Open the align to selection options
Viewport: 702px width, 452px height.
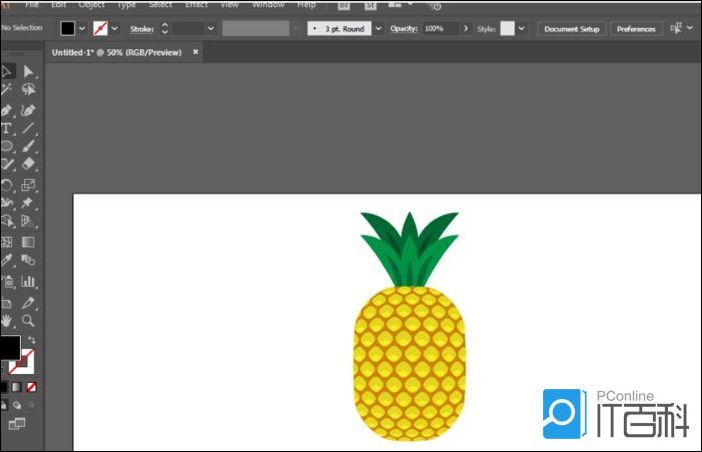pos(676,28)
